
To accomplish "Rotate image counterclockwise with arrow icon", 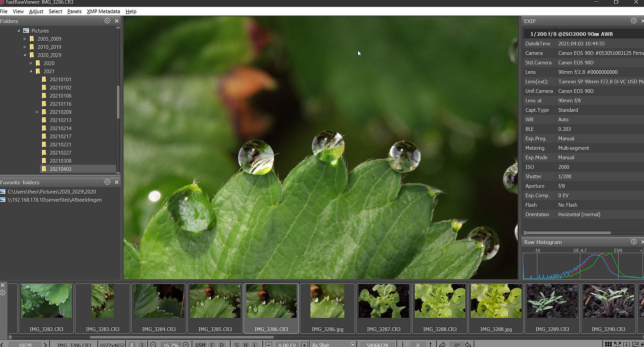I will (x=468, y=345).
